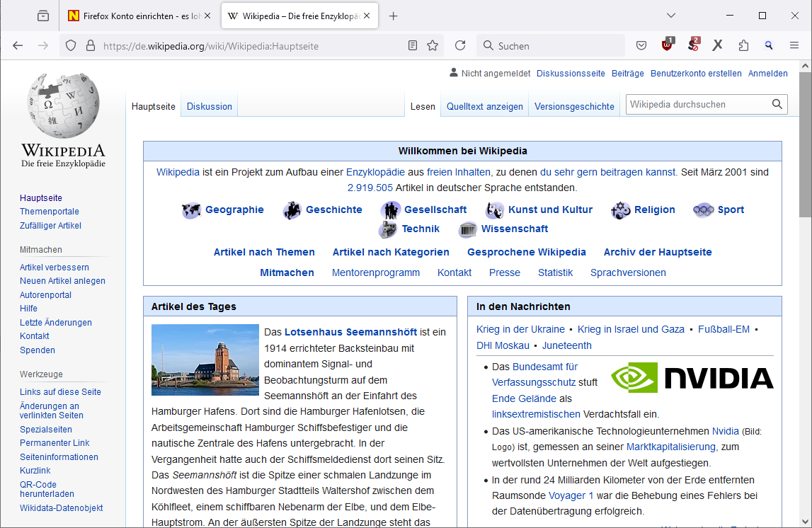
Task: Open the QR-Code herunterladen link
Action: [x=47, y=489]
